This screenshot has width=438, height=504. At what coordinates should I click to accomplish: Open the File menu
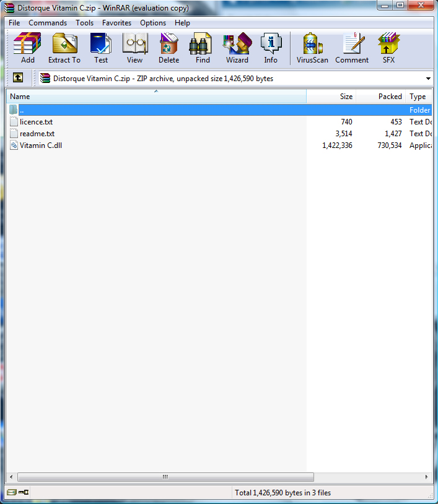(14, 23)
